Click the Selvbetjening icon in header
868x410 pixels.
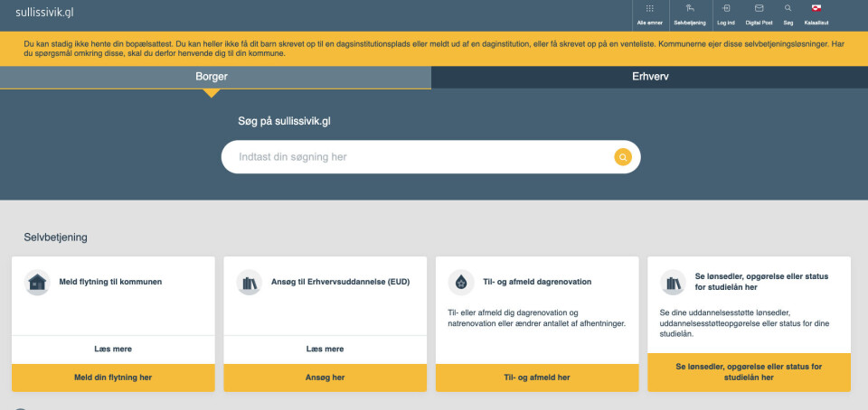[x=689, y=9]
